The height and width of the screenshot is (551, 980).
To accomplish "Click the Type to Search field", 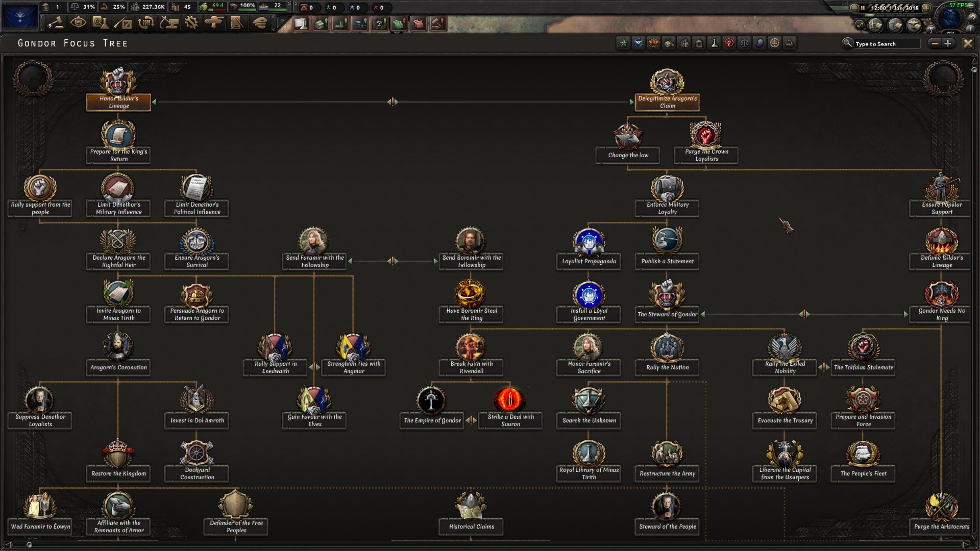I will coord(887,44).
